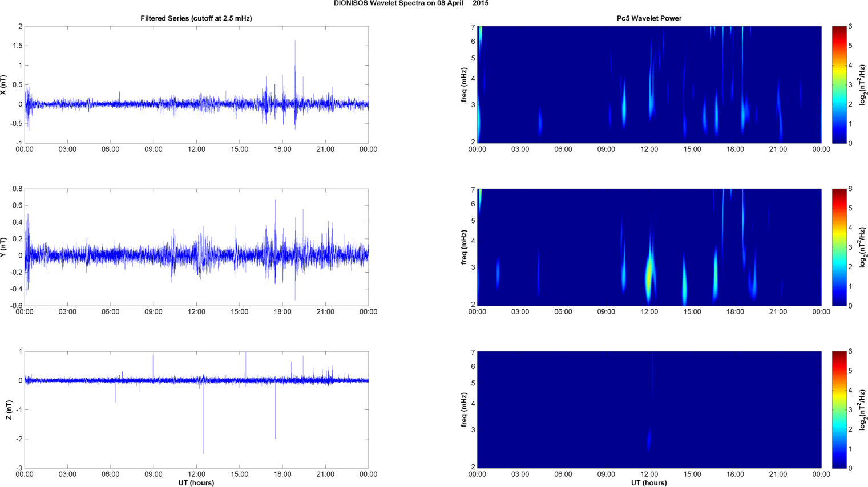This screenshot has height=487, width=868.
Task: Select the 'Pc5 Wavelet Power' heading
Action: pos(649,18)
